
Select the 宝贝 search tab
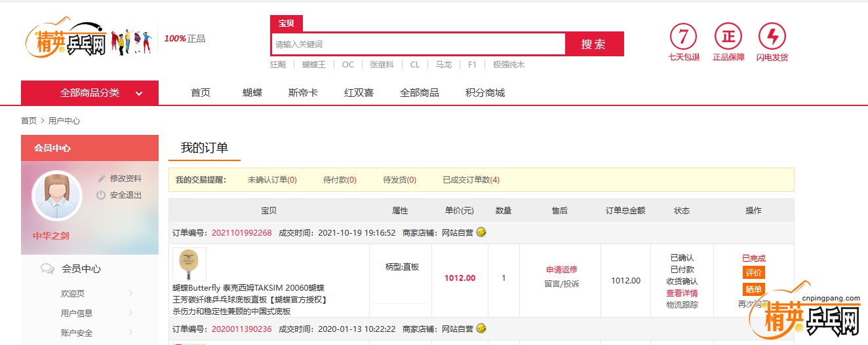[286, 24]
